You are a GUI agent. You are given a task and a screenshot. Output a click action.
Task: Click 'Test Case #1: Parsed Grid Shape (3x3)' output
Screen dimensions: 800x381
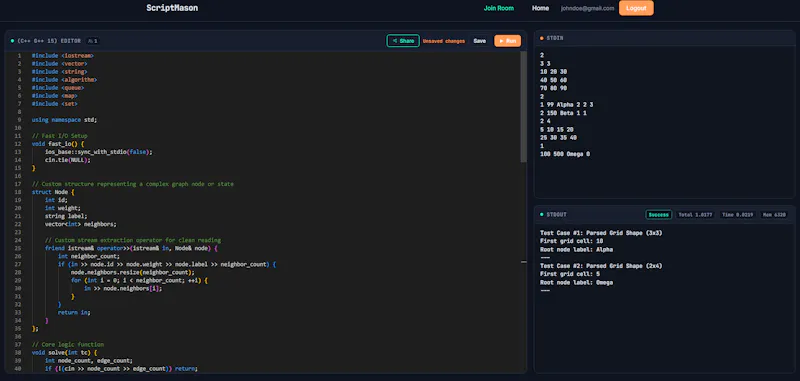601,233
